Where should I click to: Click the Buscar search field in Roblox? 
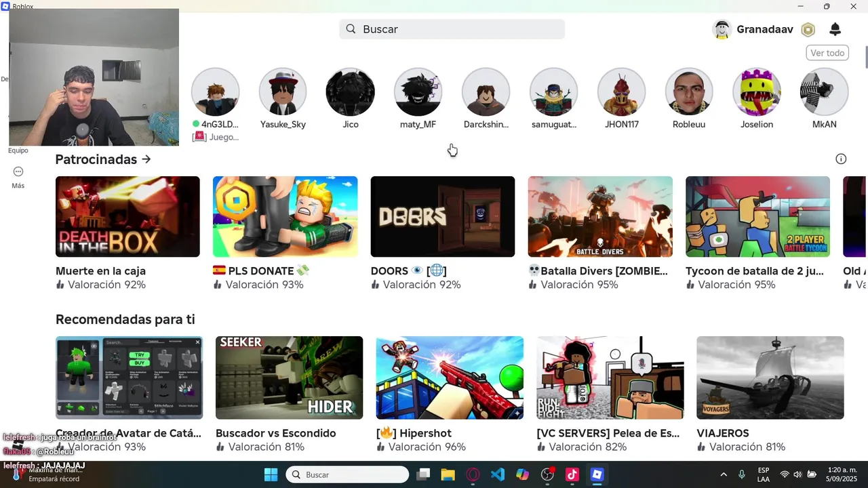click(x=452, y=29)
